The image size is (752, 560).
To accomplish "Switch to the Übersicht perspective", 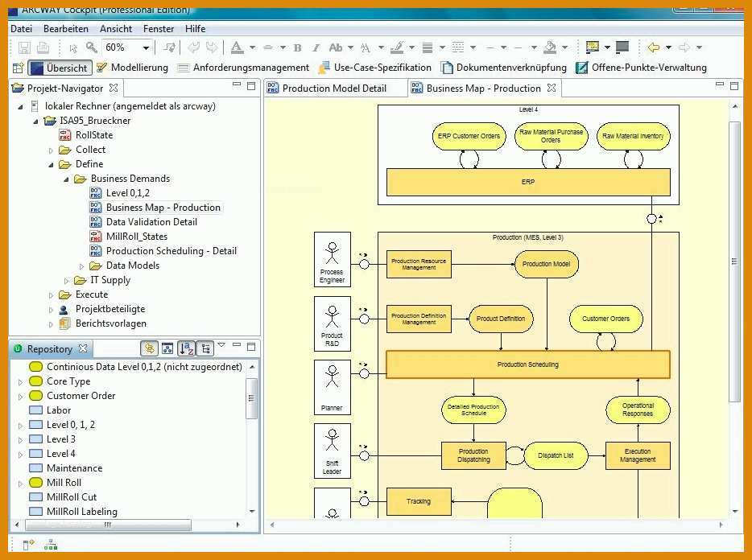I will [59, 68].
